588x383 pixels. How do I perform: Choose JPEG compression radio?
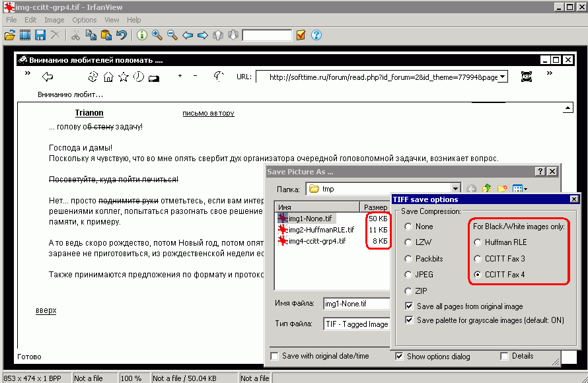point(408,275)
